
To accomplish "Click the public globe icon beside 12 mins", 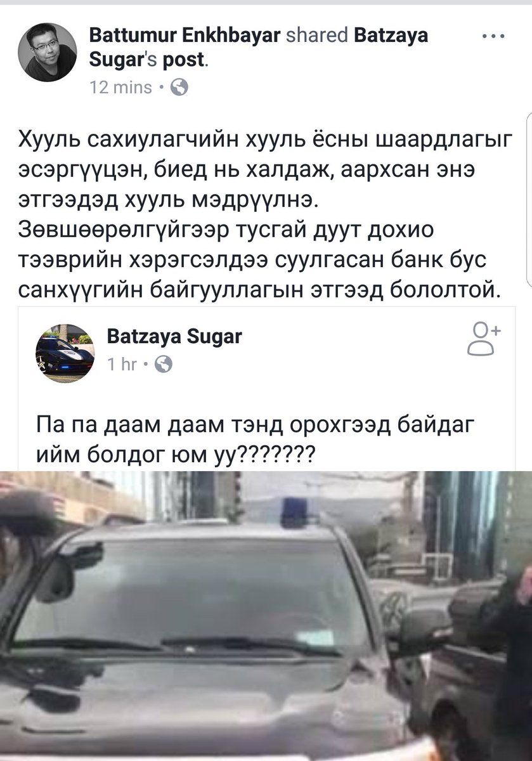I will [179, 87].
